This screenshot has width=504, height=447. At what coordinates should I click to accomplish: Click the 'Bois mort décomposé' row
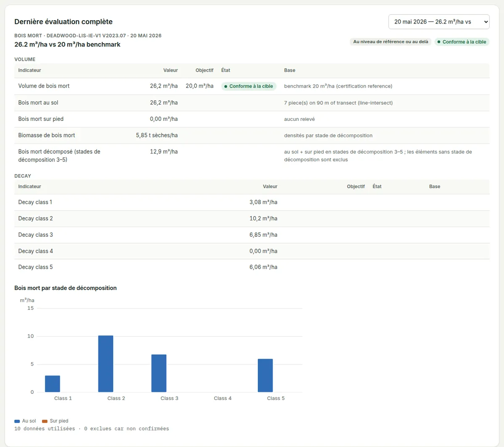pyautogui.click(x=252, y=156)
